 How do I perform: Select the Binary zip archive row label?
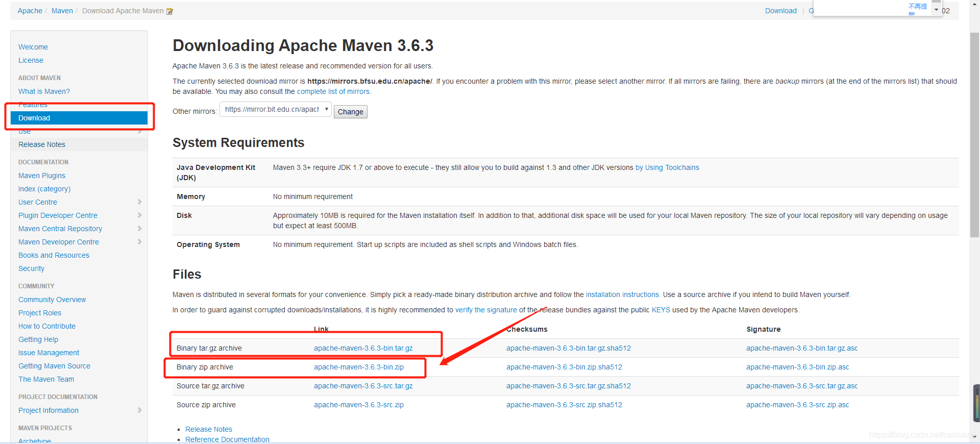pyautogui.click(x=205, y=367)
